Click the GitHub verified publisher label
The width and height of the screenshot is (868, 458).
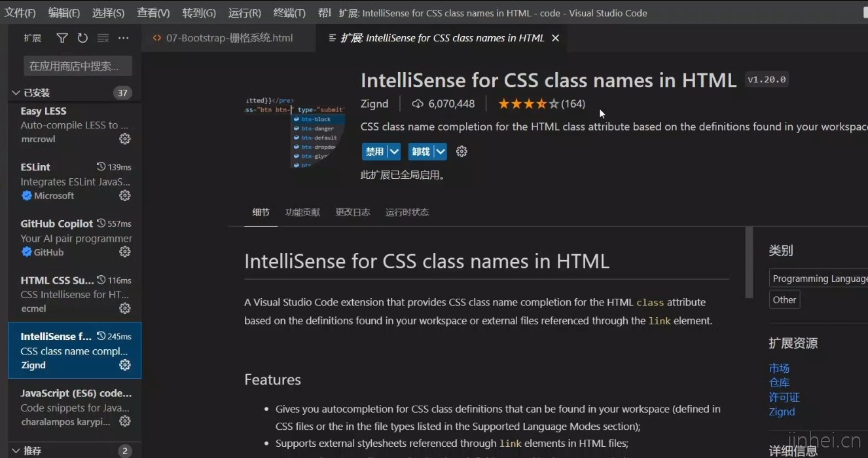(43, 252)
